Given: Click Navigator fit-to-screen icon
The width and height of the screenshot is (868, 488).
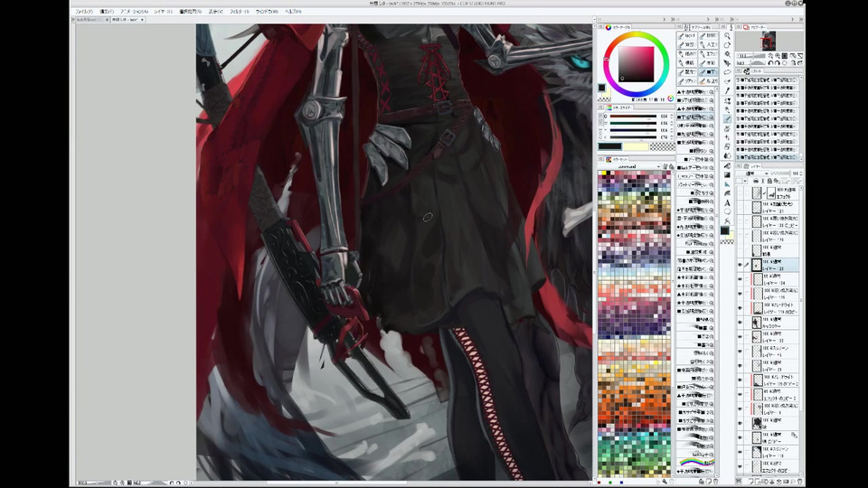Looking at the screenshot, I should tap(785, 56).
